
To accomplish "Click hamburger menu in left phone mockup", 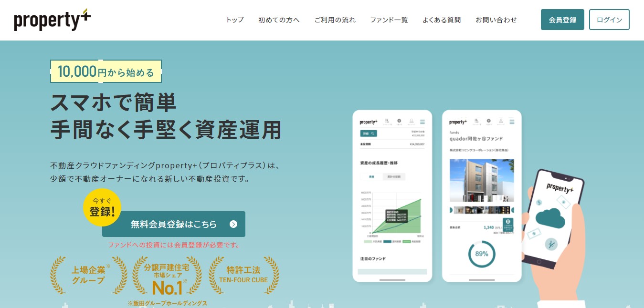I will point(422,122).
